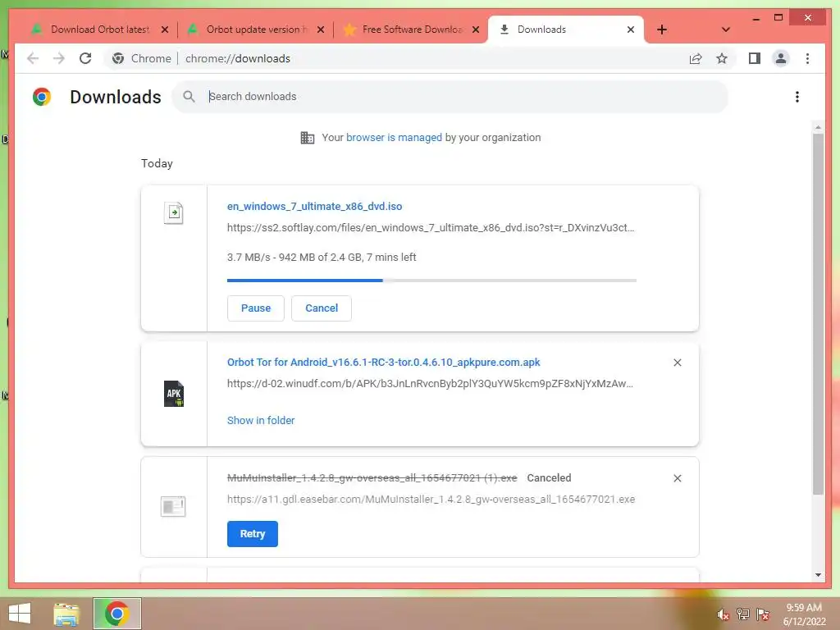Screen dimensions: 840x630
Task: Click the browser forward arrow
Action: pos(59,58)
